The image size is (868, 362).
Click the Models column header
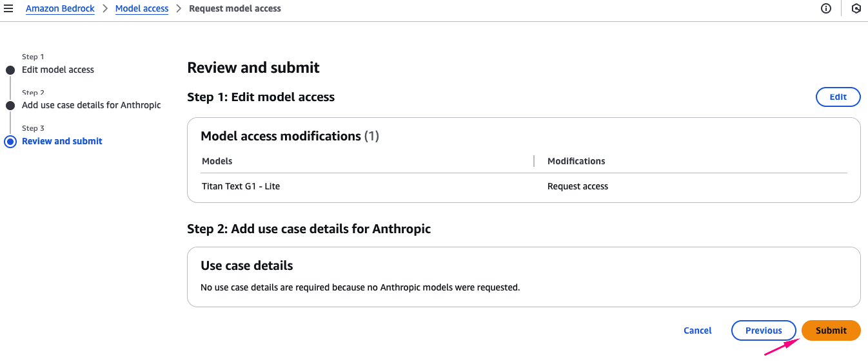[x=217, y=161]
